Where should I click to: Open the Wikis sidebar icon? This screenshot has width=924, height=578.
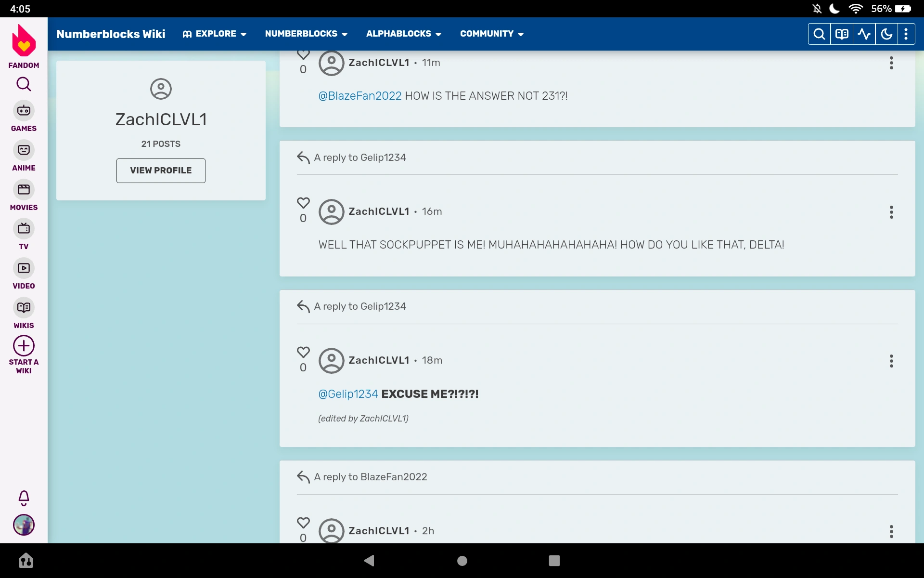(24, 308)
